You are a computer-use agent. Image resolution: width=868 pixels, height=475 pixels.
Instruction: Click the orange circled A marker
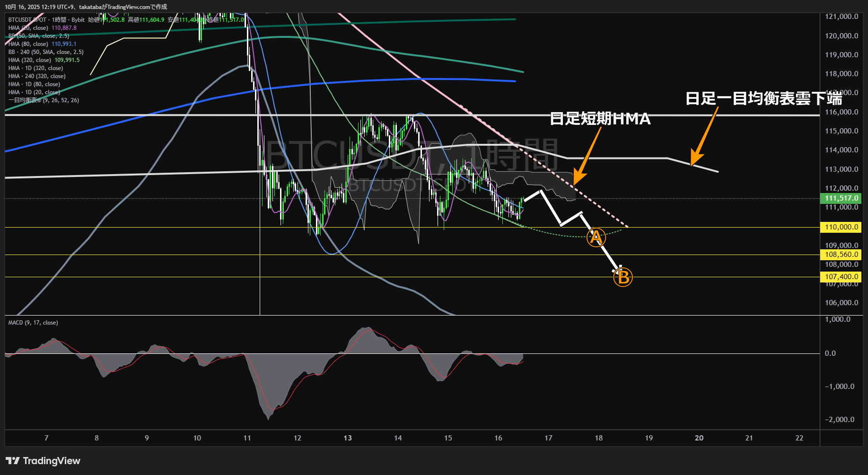click(596, 237)
